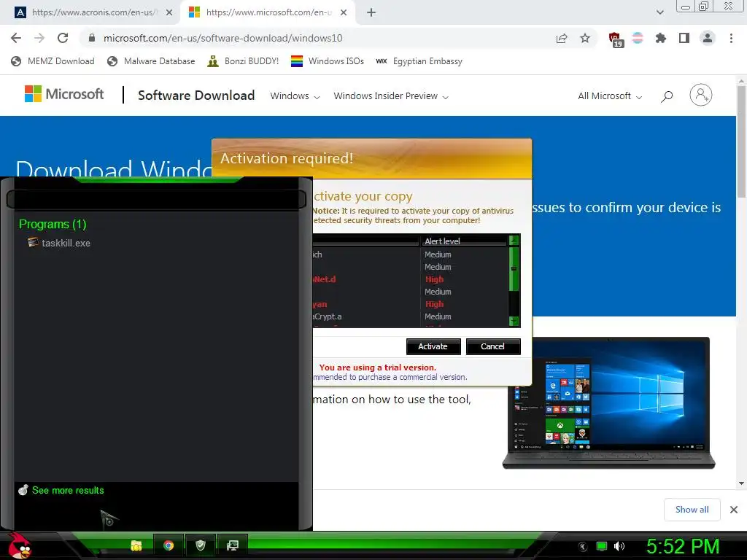Open the Extensions puzzle piece menu
This screenshot has height=560, width=747.
pos(661,38)
